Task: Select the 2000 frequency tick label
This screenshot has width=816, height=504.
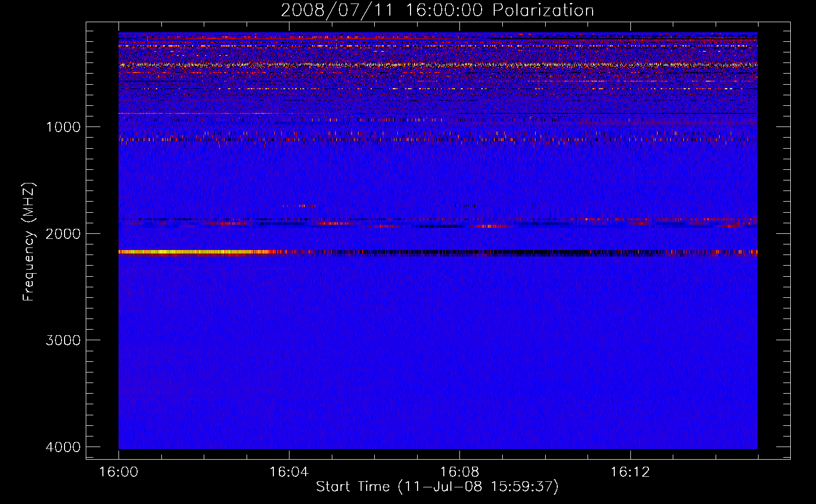Action: click(x=63, y=233)
